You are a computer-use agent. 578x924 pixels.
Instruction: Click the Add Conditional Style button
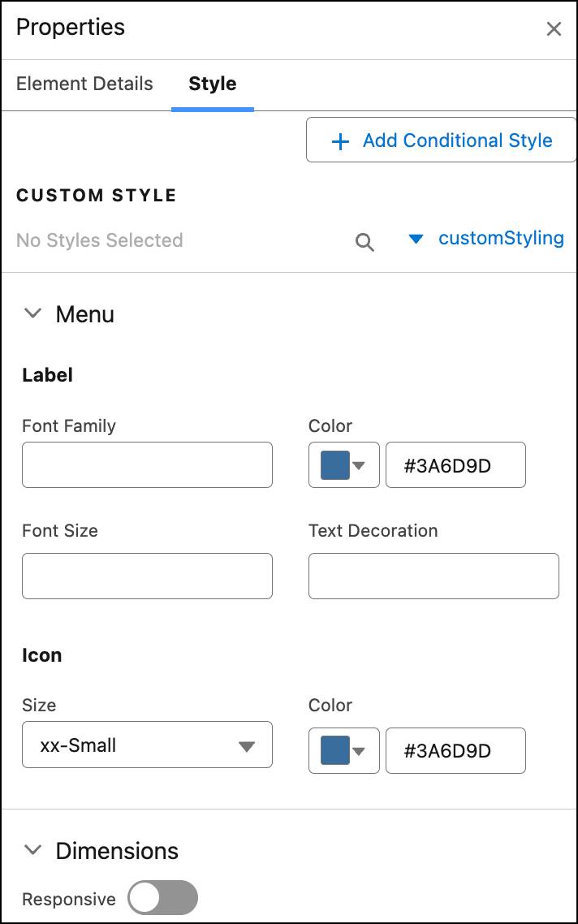(441, 140)
